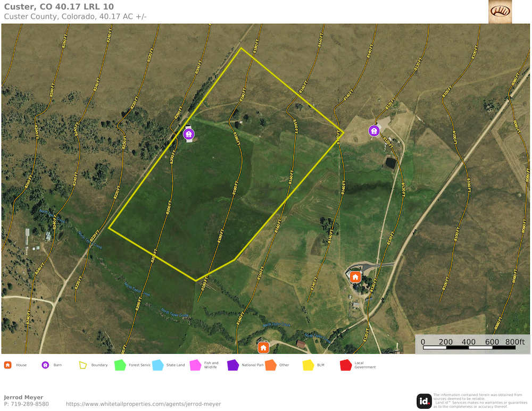Screen dimensions: 532x411
Task: Click the Whitetail Properties logo at top right
Action: 500,12
